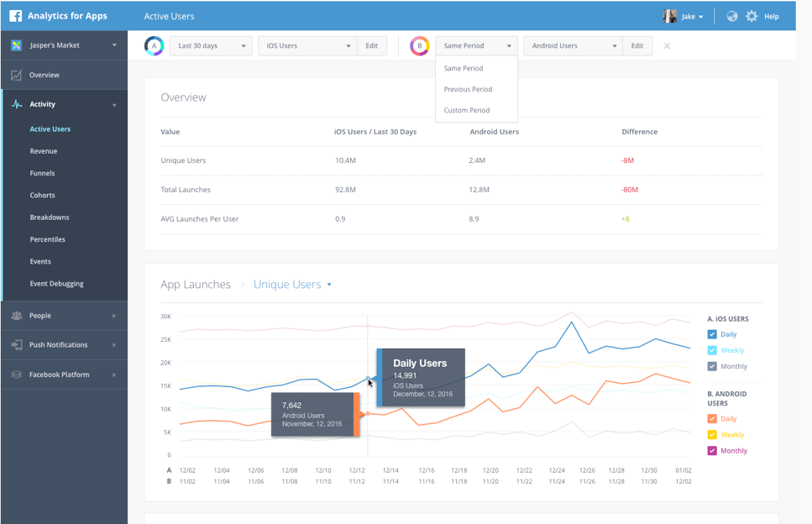The height and width of the screenshot is (524, 812).
Task: Open the Last 30 days dropdown
Action: pyautogui.click(x=211, y=46)
